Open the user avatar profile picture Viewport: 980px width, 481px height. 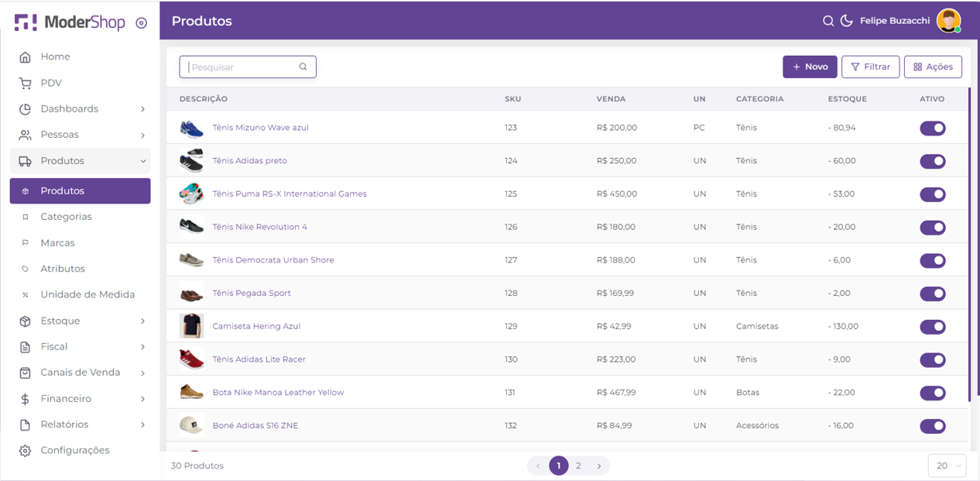[x=948, y=21]
